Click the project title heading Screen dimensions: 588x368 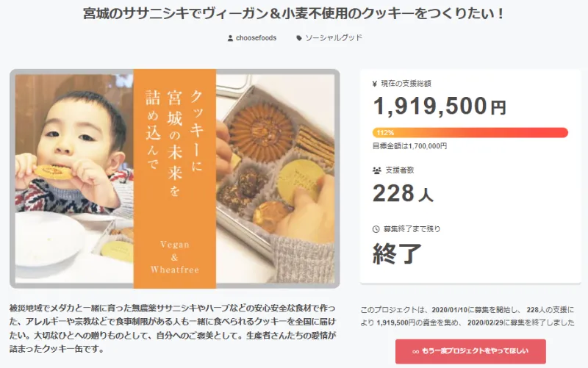[x=293, y=14]
